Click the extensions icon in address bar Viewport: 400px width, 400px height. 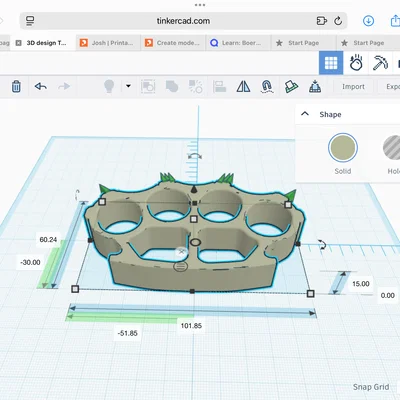[x=322, y=21]
